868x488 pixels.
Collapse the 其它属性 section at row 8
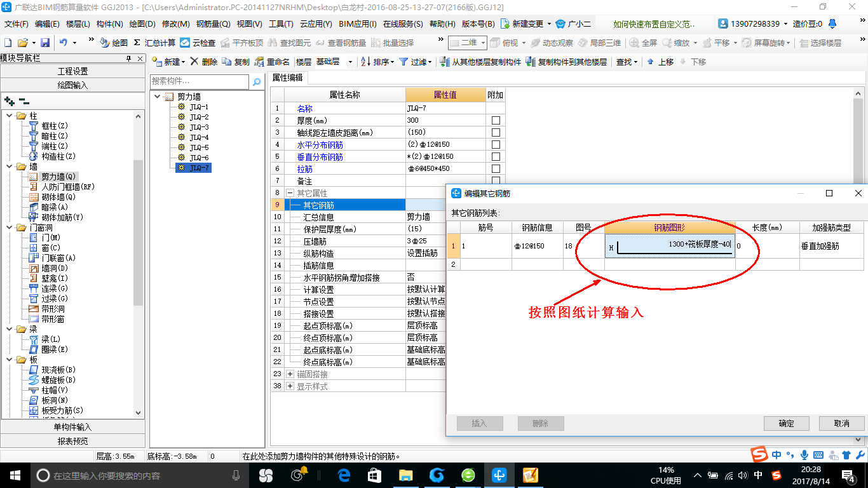tap(290, 193)
